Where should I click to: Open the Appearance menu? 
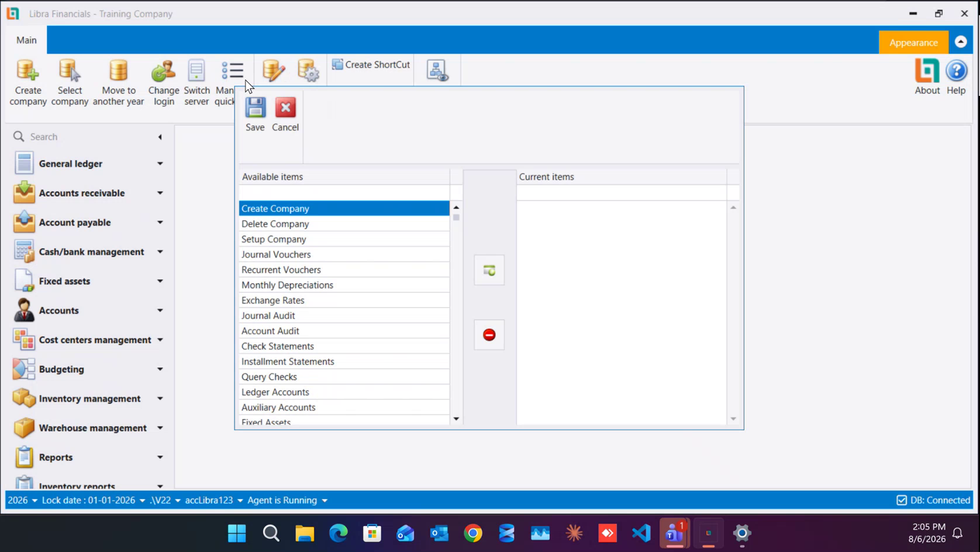coord(913,42)
